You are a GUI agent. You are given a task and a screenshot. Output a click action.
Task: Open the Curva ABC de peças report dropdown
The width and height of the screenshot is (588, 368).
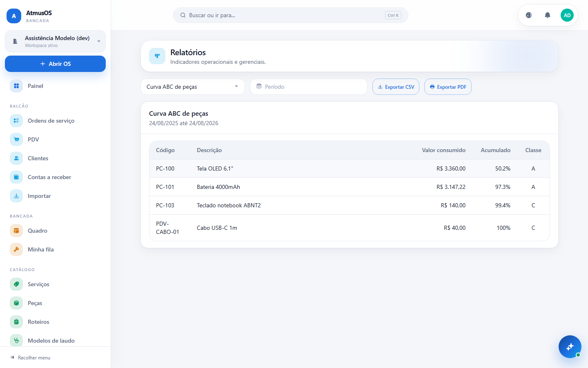tap(193, 87)
